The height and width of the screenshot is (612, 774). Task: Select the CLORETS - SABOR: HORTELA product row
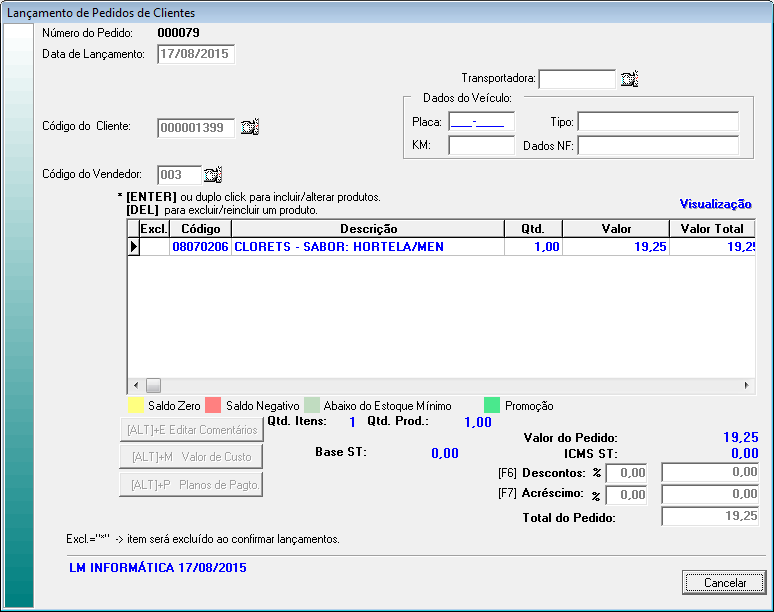pyautogui.click(x=338, y=247)
